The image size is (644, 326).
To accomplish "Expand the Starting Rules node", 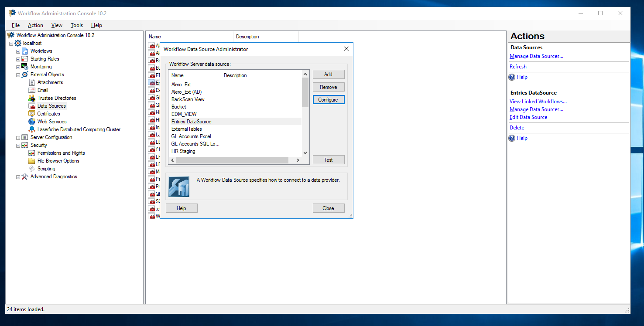I will (x=18, y=59).
